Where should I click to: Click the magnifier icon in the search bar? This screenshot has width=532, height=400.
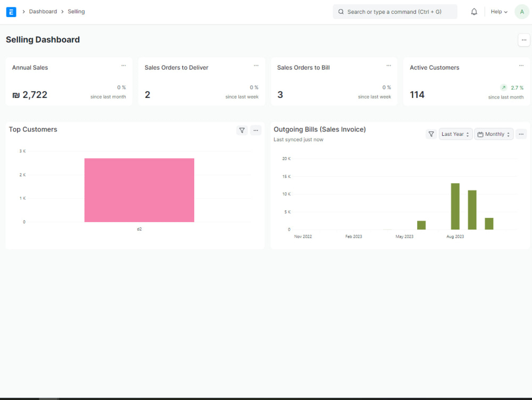coord(341,11)
